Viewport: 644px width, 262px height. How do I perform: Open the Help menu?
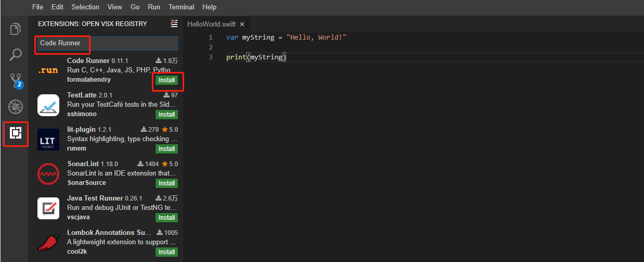tap(209, 7)
